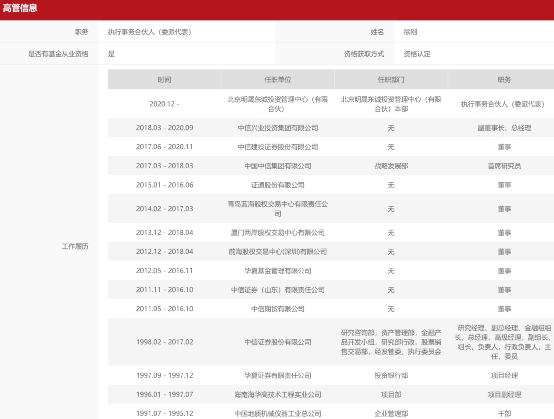Click the '资格获取方式' field label
Viewport: 554px width, 419px height.
[364, 54]
